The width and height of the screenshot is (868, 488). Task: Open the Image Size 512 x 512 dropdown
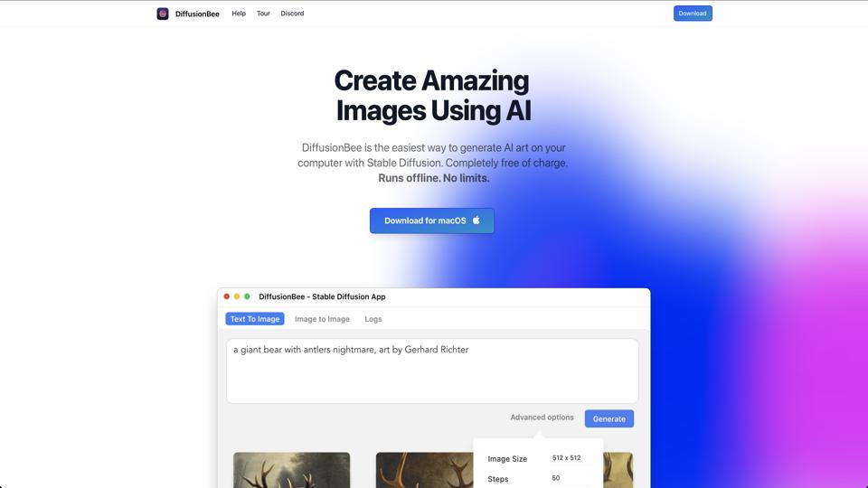[566, 458]
